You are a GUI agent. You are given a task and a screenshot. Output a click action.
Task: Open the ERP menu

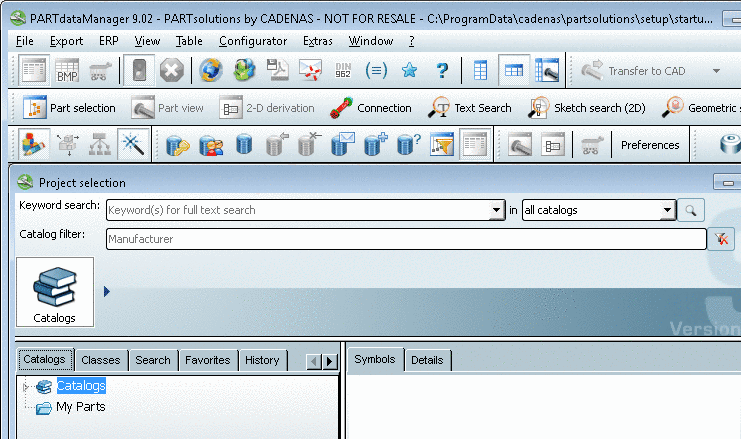point(109,41)
